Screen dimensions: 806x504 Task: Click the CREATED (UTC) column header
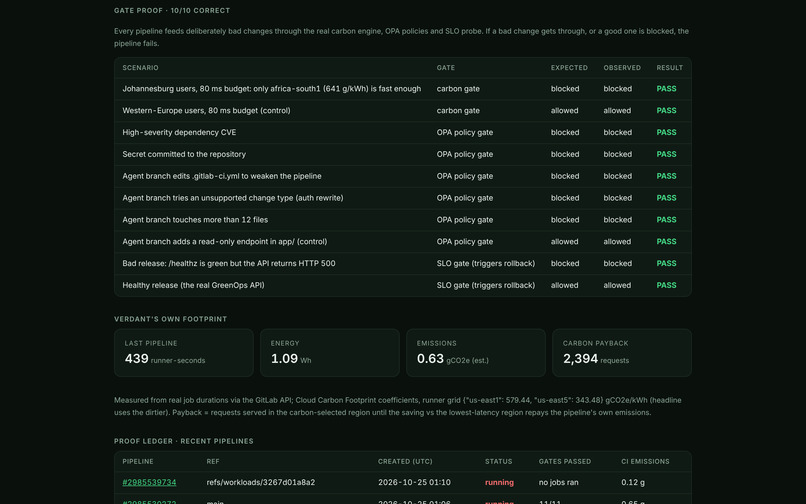coord(405,462)
